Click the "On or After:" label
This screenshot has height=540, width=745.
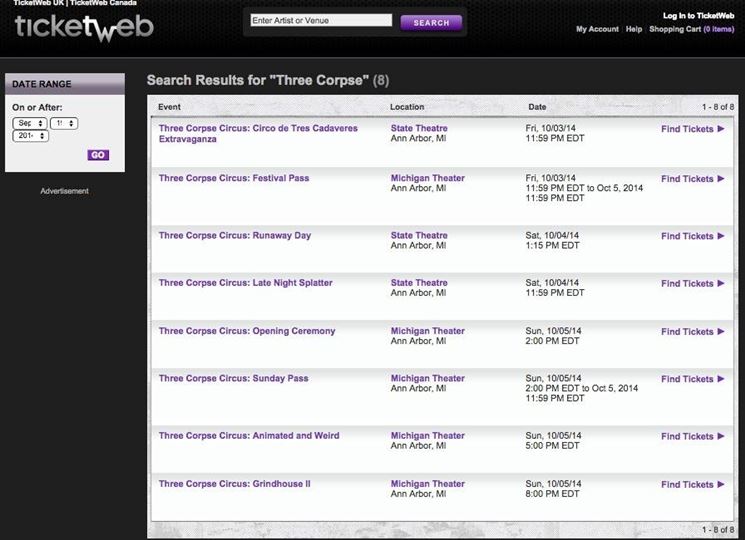pyautogui.click(x=37, y=107)
